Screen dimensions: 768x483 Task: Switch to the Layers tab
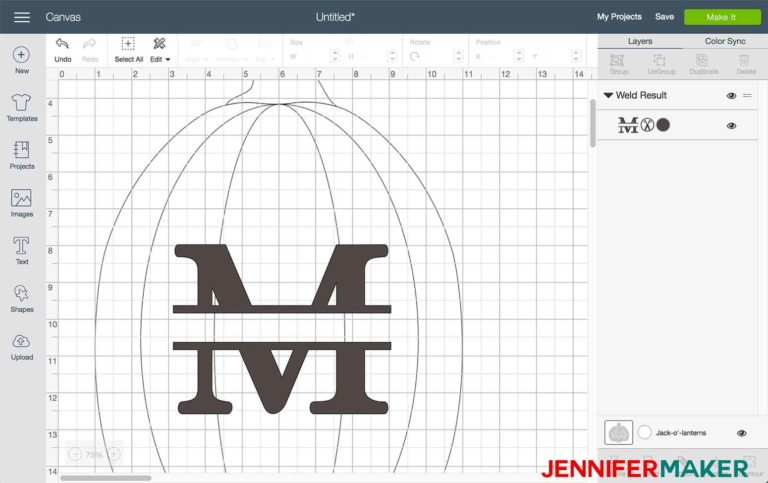(640, 41)
